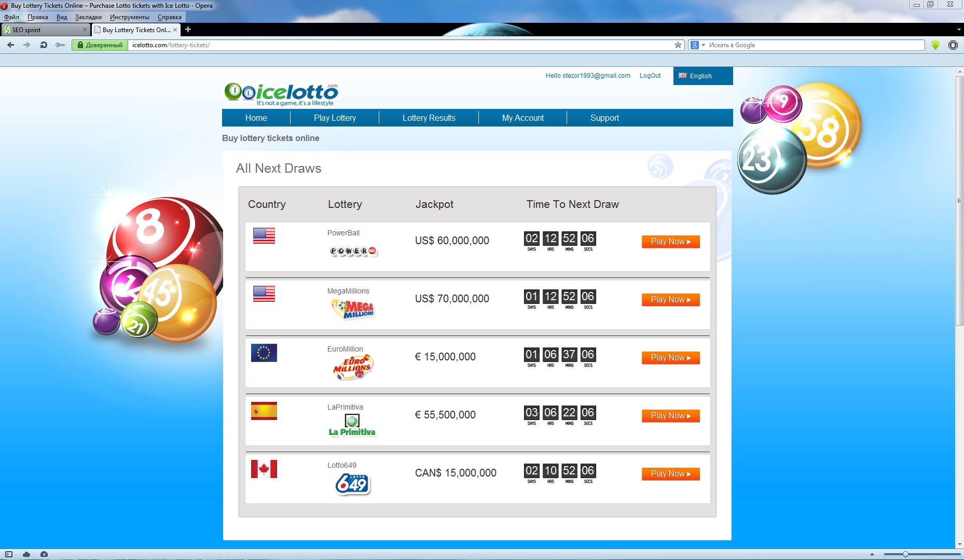
Task: Switch to the SEO sprint tab
Action: [44, 30]
